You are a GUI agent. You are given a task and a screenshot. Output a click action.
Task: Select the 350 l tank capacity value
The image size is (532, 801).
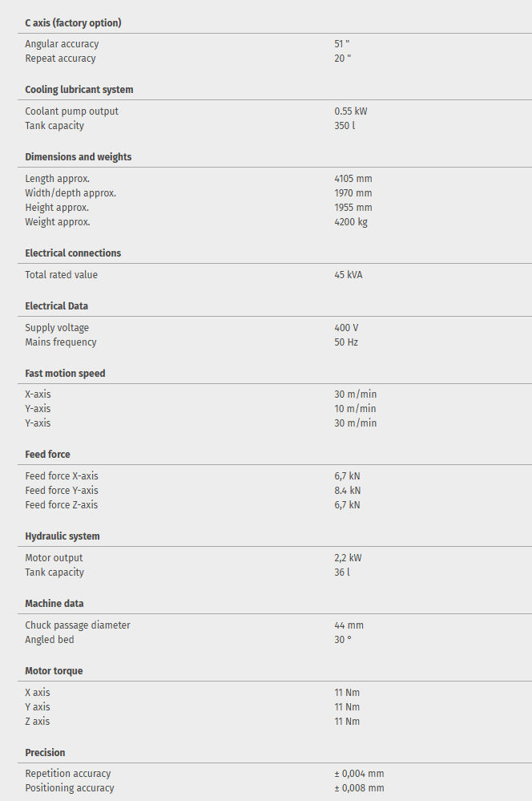(x=345, y=126)
